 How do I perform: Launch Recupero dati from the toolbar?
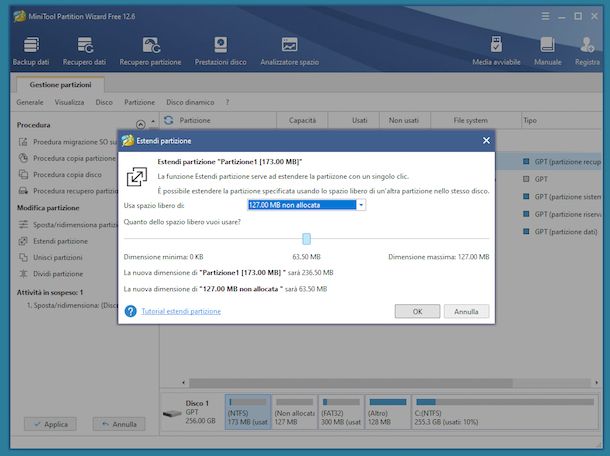84,51
